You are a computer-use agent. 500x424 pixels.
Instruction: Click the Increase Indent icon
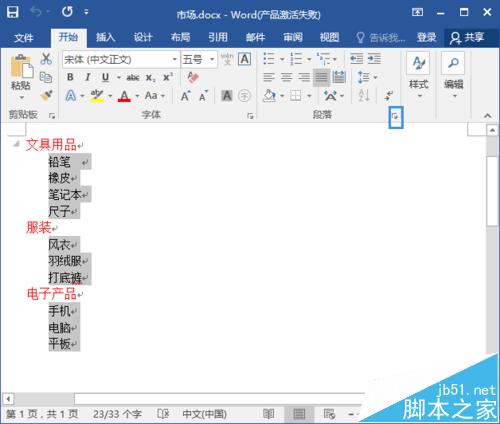tap(374, 59)
